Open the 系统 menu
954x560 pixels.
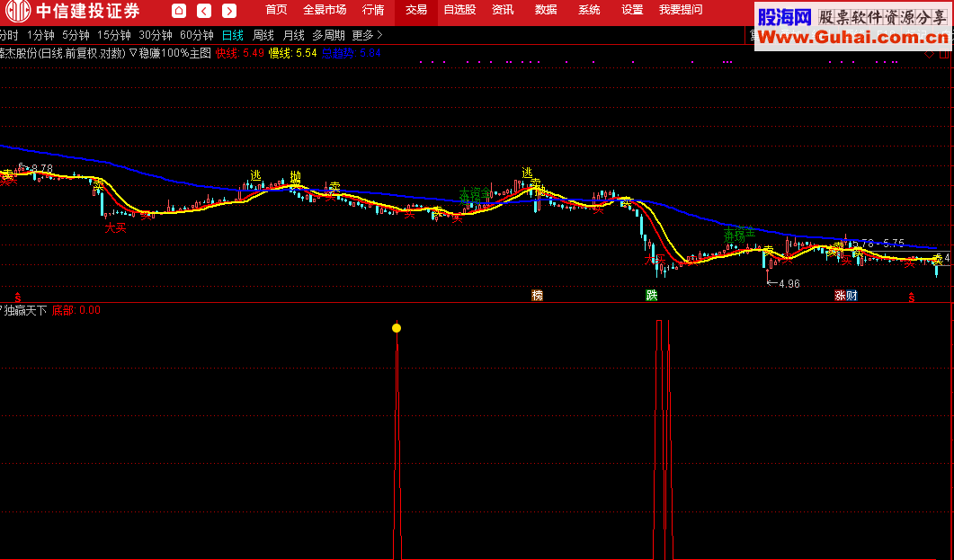coord(589,10)
